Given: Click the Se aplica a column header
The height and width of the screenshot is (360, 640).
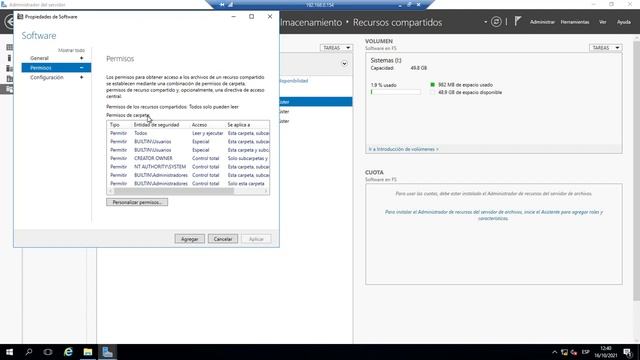Looking at the screenshot, I should point(239,124).
